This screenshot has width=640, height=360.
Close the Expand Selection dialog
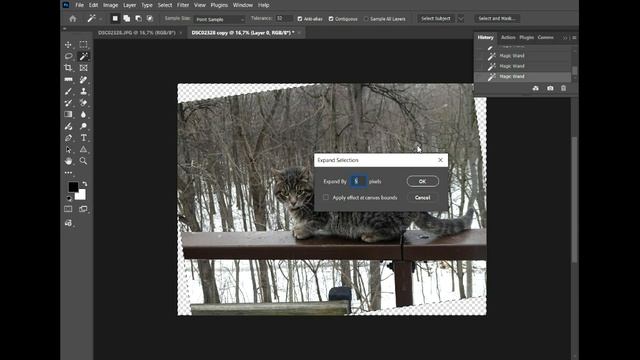coord(440,160)
